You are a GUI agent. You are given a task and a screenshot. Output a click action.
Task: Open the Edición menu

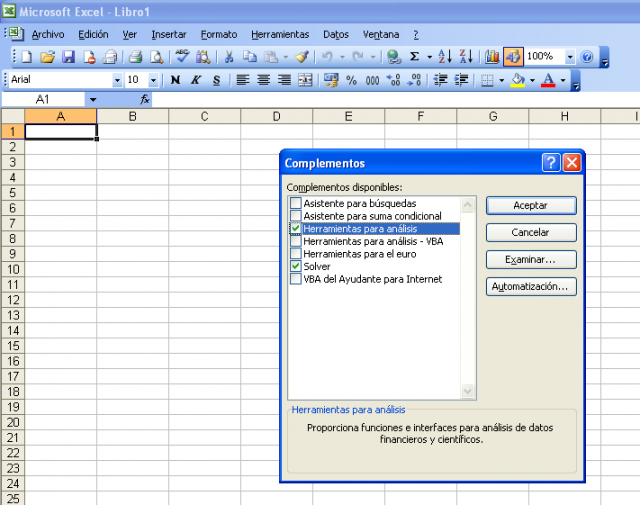93,35
